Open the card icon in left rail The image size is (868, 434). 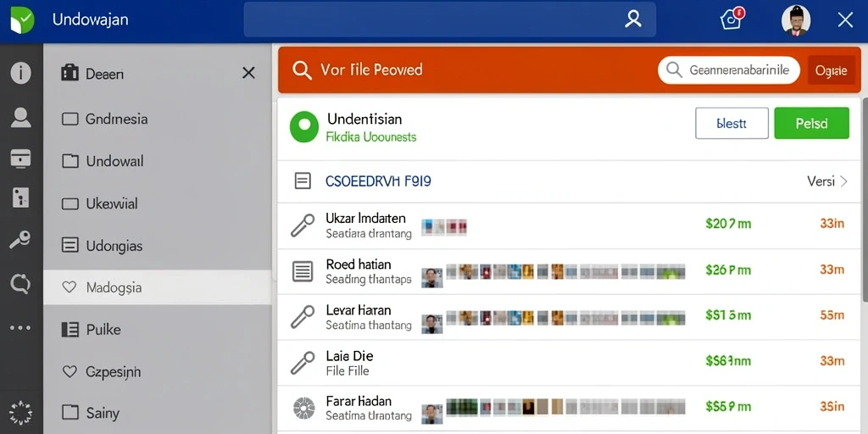[x=21, y=159]
